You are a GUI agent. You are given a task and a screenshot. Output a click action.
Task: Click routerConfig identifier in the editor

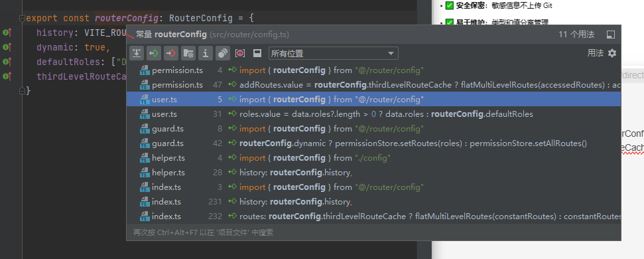(127, 19)
